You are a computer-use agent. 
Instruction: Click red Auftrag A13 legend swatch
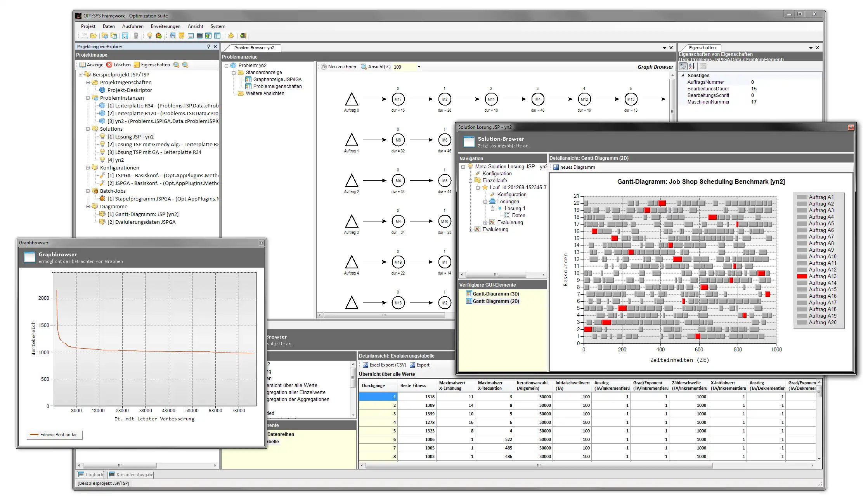click(802, 277)
